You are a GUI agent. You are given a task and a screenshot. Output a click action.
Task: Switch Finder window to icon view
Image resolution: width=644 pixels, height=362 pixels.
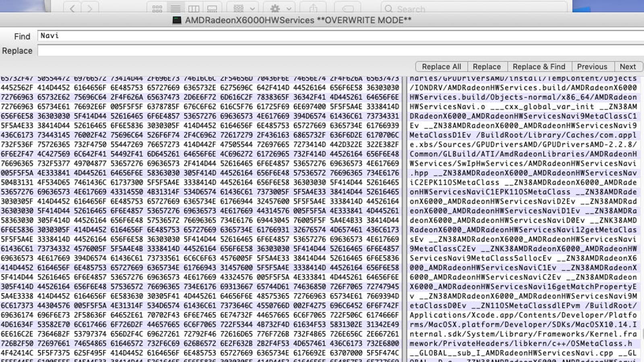pyautogui.click(x=157, y=8)
